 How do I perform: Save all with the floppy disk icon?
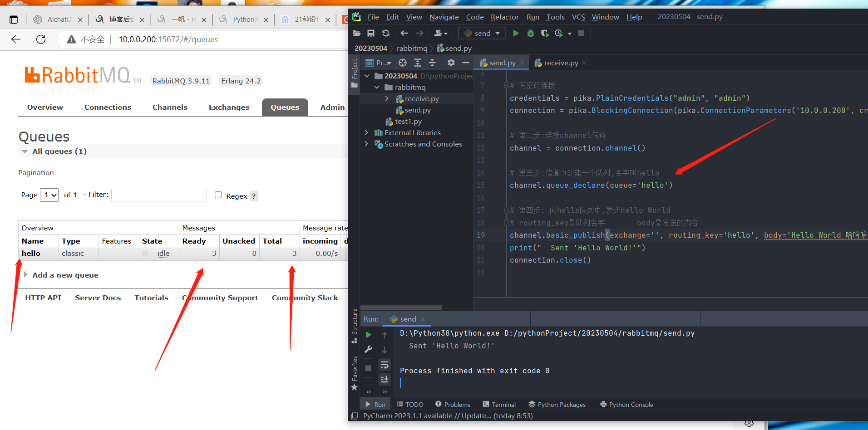[x=371, y=33]
